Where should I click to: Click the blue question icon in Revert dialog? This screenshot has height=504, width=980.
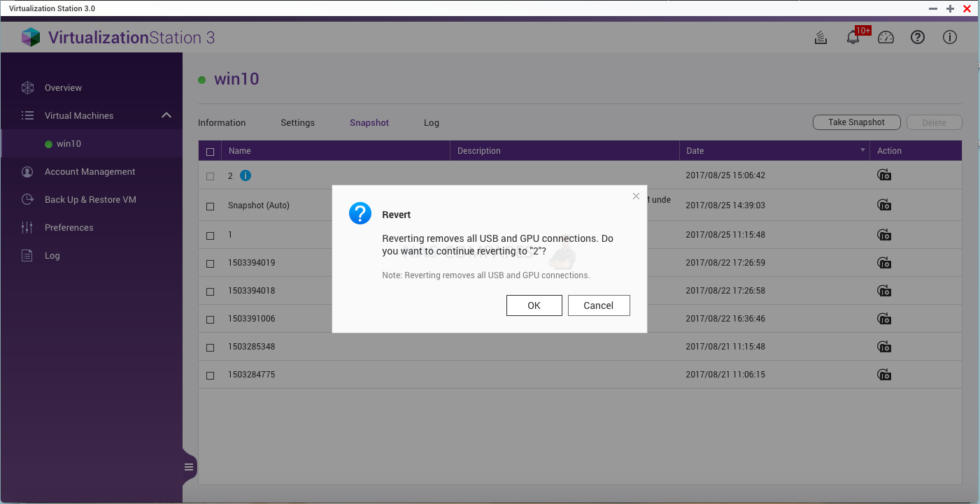[360, 213]
